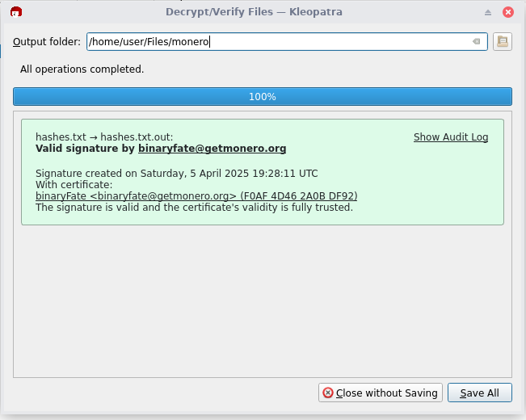Click the Kleopatra app icon in title bar

16,12
